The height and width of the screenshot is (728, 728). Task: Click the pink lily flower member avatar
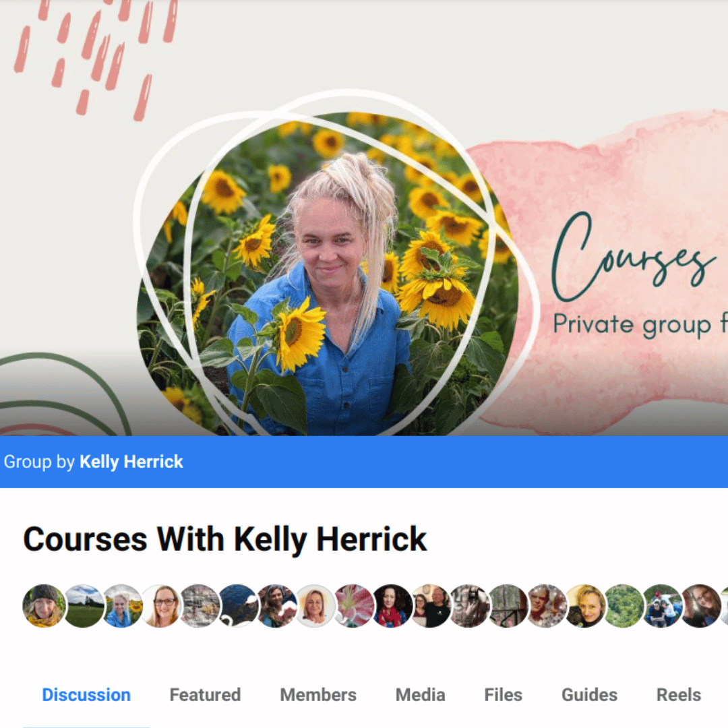(x=354, y=606)
